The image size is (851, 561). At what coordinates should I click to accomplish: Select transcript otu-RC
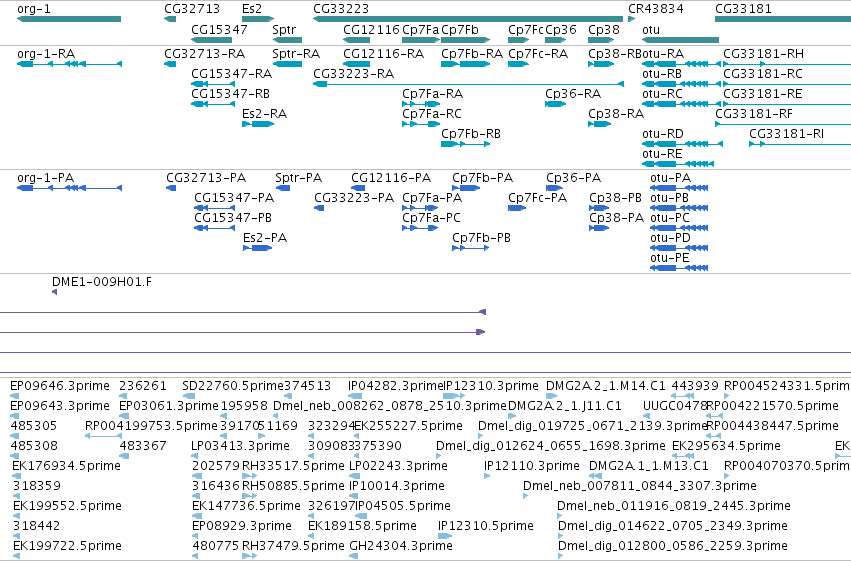click(x=682, y=104)
